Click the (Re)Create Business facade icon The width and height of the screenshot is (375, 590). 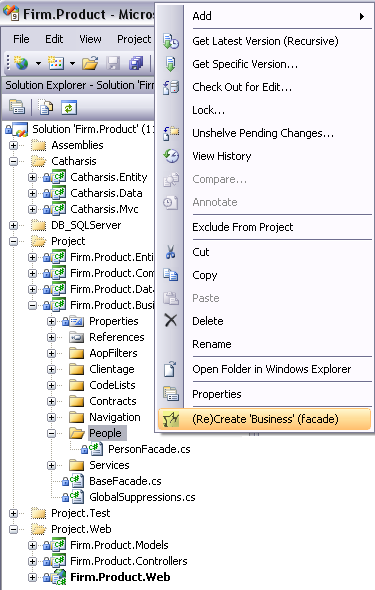[x=171, y=419]
